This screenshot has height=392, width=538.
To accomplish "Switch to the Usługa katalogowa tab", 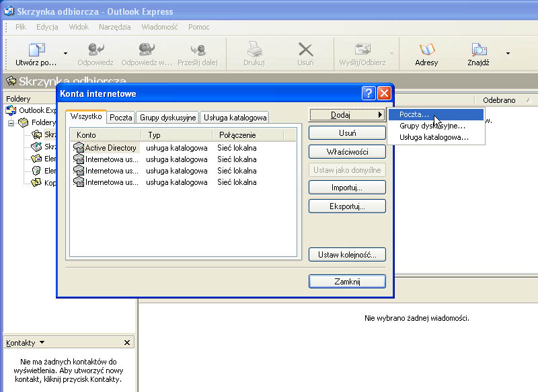I will 235,118.
